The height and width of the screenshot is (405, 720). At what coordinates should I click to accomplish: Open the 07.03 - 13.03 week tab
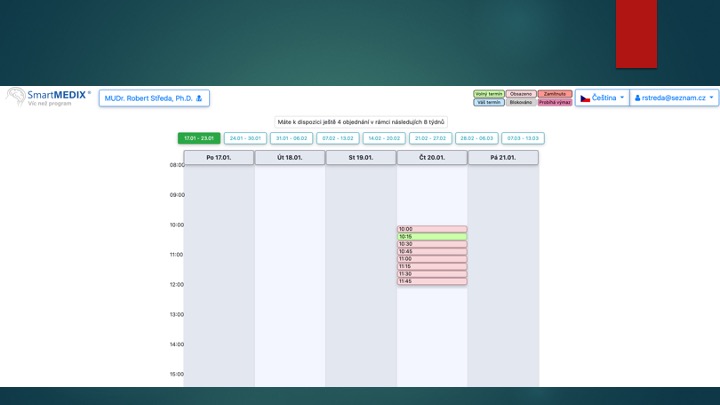point(522,138)
